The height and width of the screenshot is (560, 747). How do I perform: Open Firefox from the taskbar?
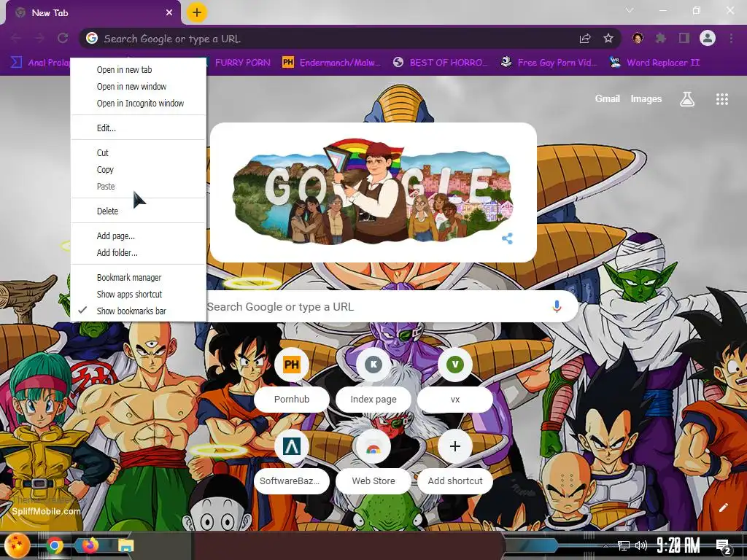click(90, 545)
